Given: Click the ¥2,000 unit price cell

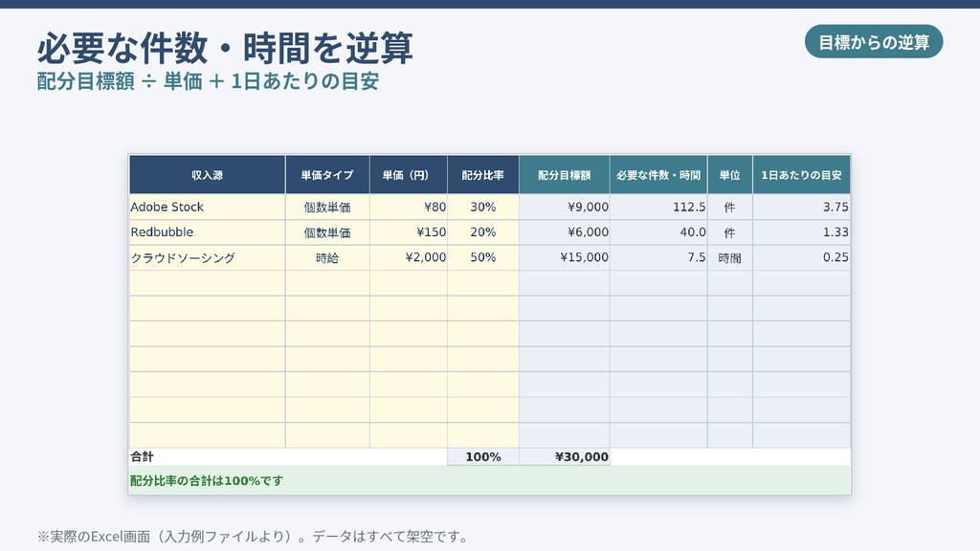Looking at the screenshot, I should click(x=408, y=257).
